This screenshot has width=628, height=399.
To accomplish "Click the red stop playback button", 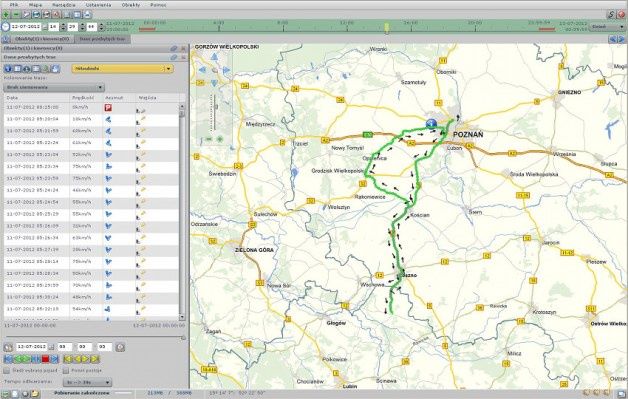I will [45, 359].
